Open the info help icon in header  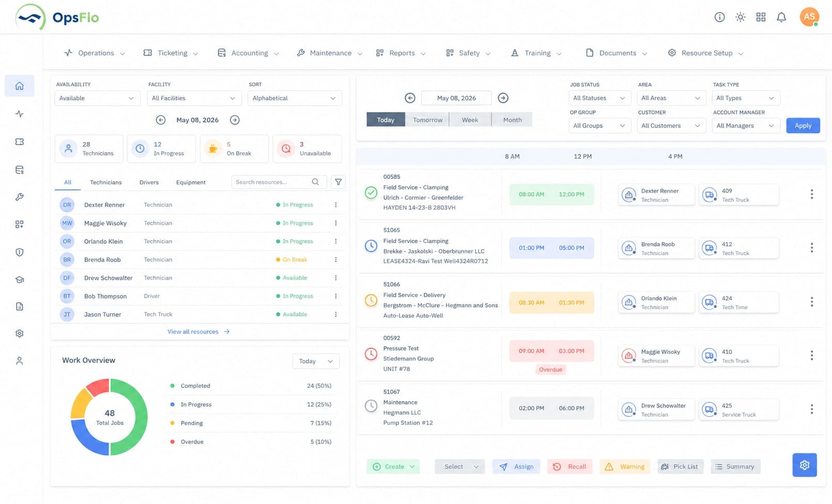coord(719,17)
